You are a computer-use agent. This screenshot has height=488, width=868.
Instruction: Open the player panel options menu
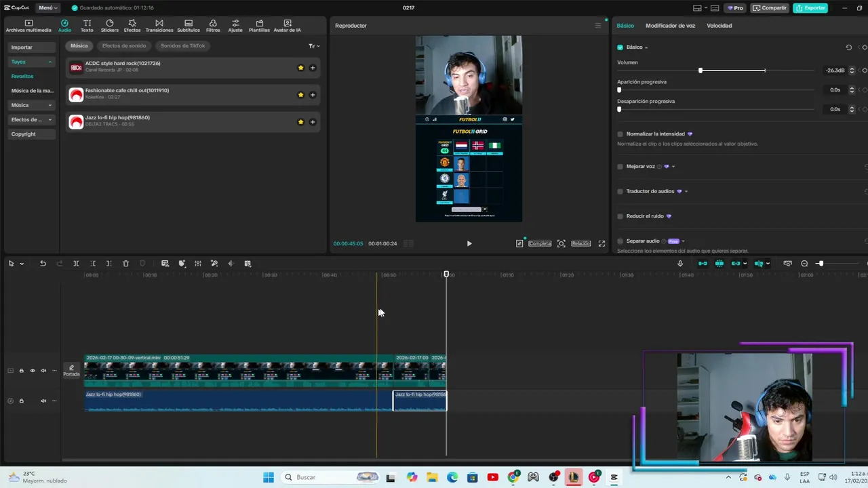pos(597,26)
